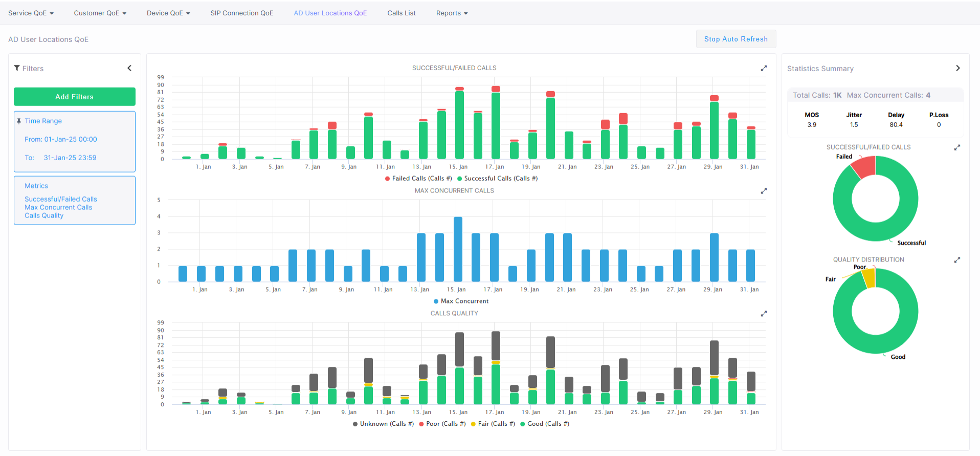This screenshot has width=980, height=456.
Task: Click the pin icon beside Time Range
Action: click(19, 121)
